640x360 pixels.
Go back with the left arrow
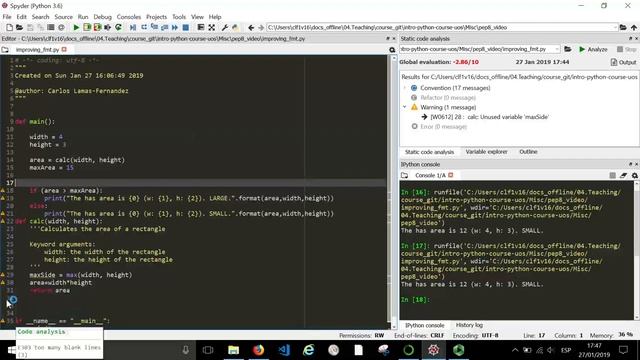coord(251,27)
